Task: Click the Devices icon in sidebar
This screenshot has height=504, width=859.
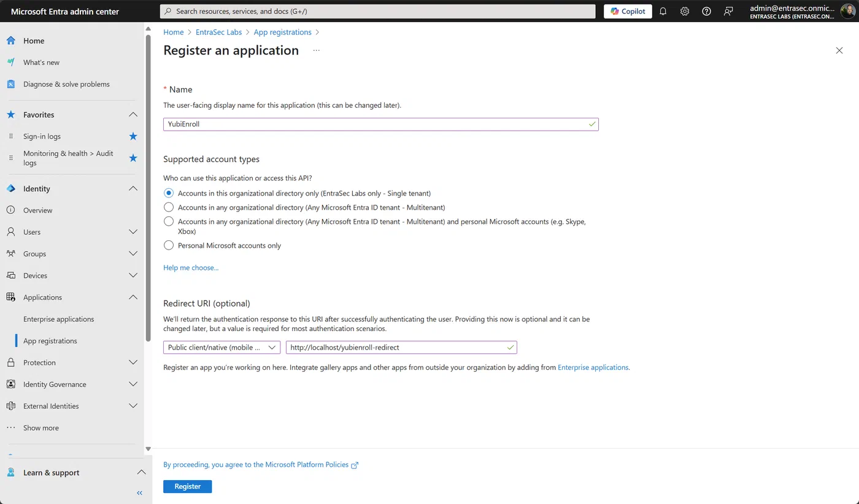Action: click(x=10, y=275)
